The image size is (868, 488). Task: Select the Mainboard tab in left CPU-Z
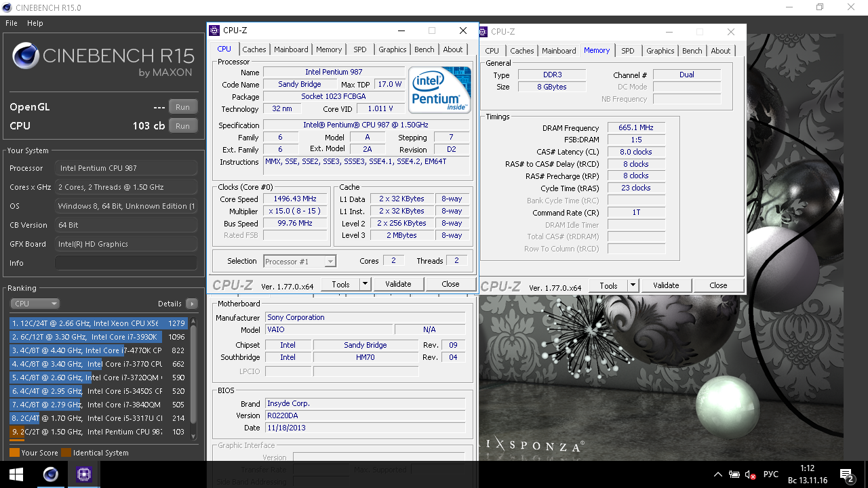(291, 49)
